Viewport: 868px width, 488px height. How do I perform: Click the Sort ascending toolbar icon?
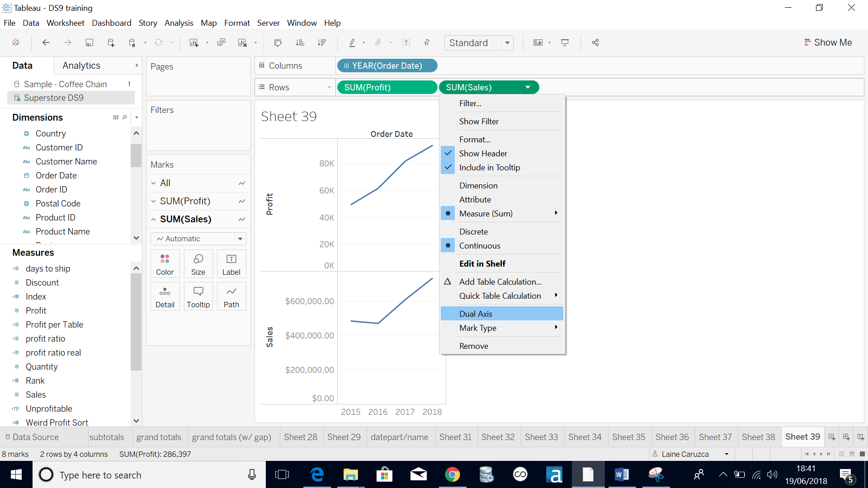300,42
